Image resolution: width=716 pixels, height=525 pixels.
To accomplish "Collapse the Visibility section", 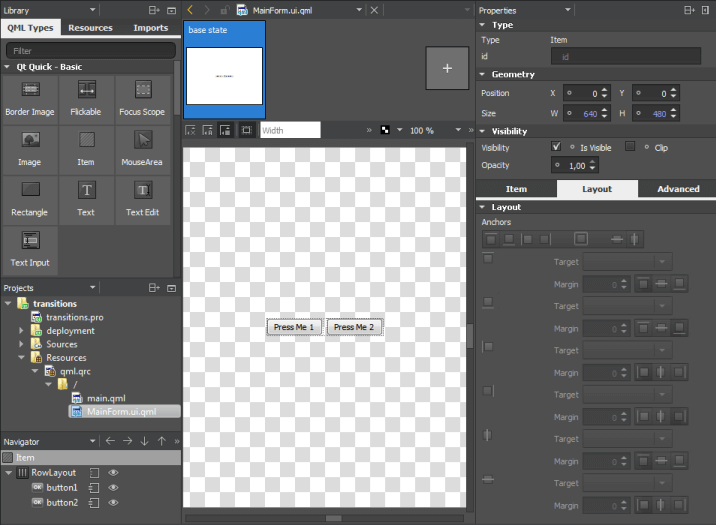I will click(482, 131).
